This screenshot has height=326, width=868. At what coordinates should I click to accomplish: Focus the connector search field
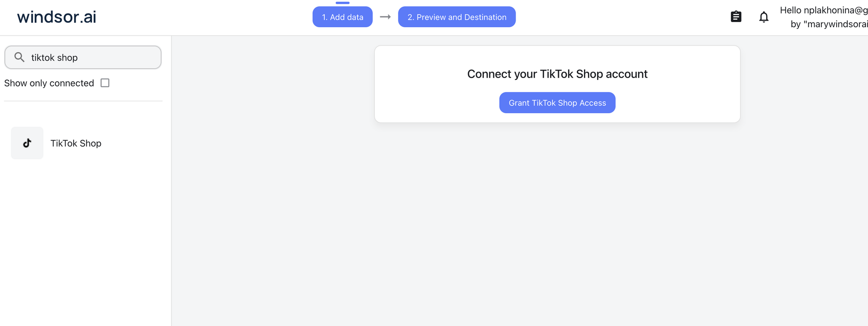[x=83, y=57]
